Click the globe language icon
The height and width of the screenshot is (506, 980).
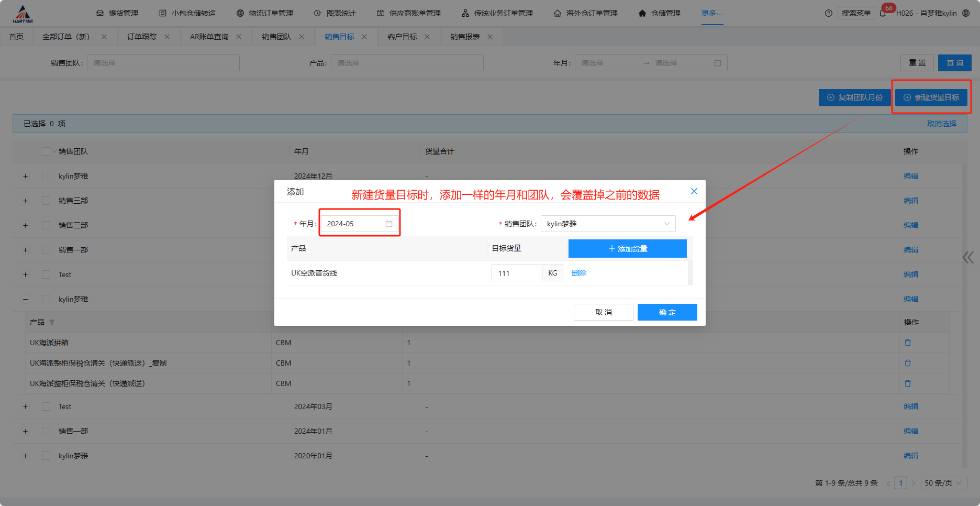click(x=966, y=13)
